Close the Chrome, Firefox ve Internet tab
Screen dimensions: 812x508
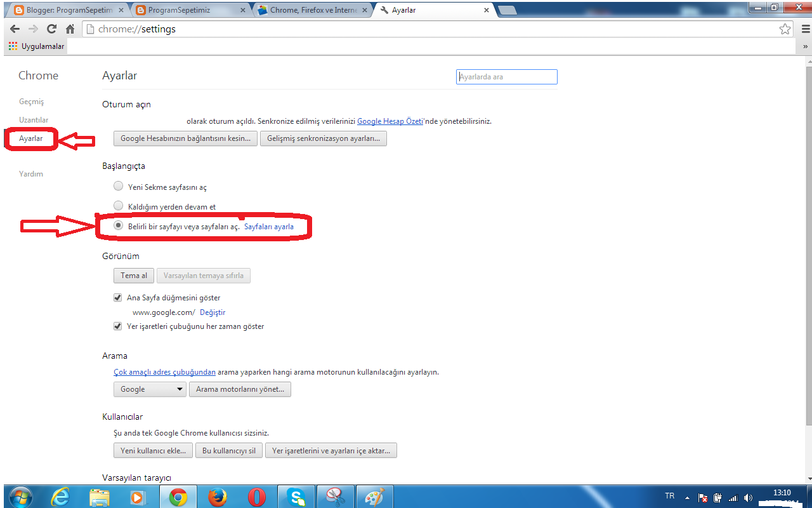pyautogui.click(x=365, y=10)
